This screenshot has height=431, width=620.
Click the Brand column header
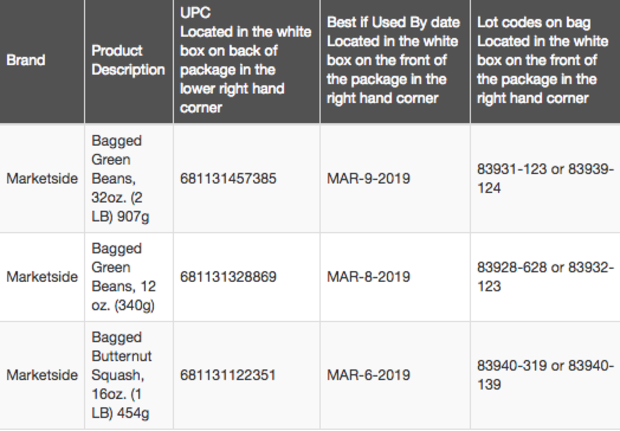26,60
